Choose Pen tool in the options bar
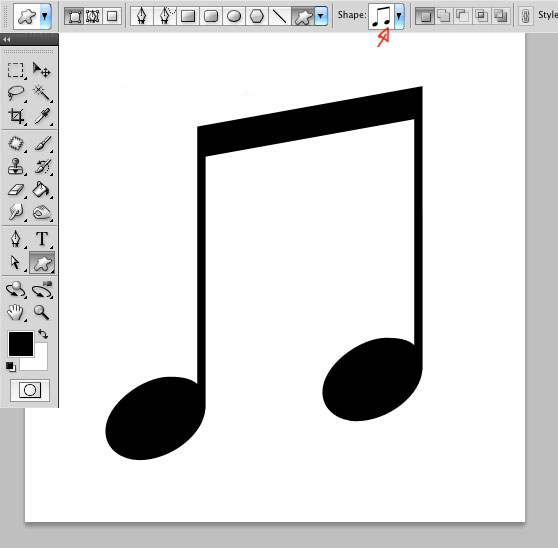This screenshot has height=548, width=558. click(x=142, y=16)
